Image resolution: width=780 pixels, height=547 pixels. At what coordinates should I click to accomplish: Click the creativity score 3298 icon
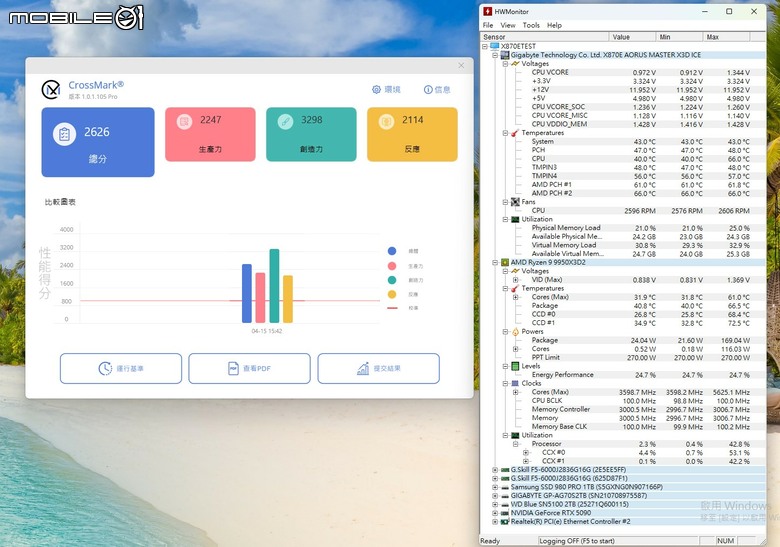click(x=285, y=121)
